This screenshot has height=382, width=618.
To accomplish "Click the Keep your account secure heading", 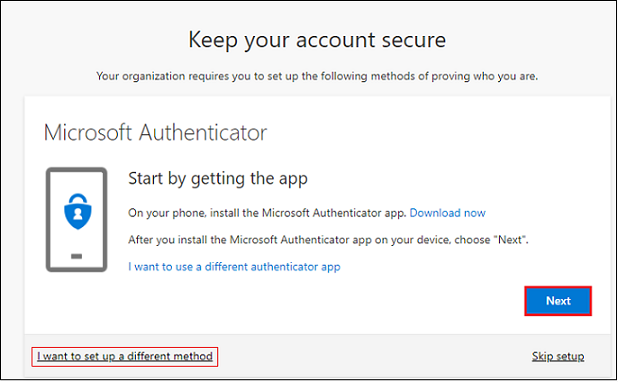I will (x=317, y=40).
